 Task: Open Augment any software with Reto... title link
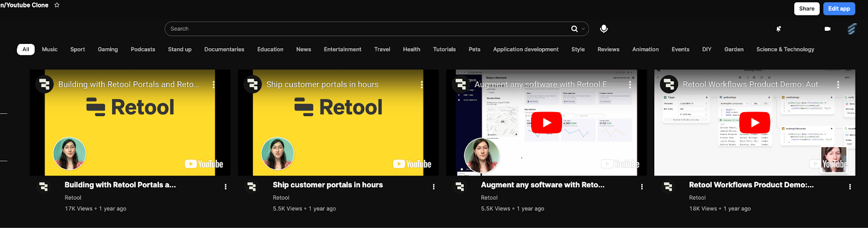(x=542, y=185)
